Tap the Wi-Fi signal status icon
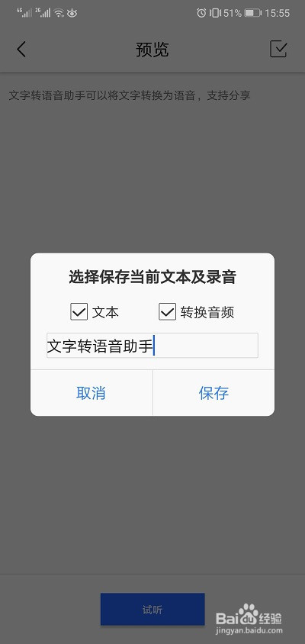 click(x=59, y=13)
